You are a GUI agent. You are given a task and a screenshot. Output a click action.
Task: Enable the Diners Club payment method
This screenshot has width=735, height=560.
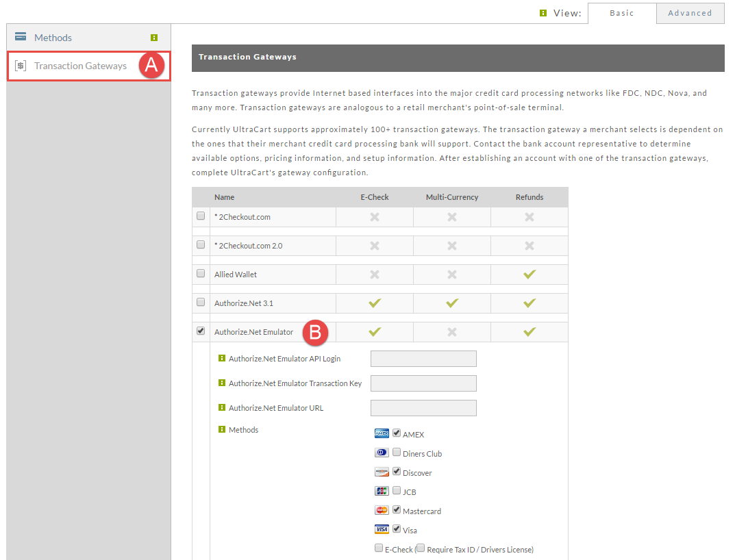[x=397, y=453]
